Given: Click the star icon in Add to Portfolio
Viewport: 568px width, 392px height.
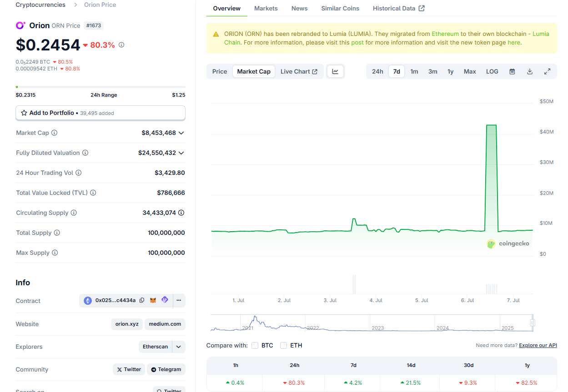Looking at the screenshot, I should [x=24, y=113].
